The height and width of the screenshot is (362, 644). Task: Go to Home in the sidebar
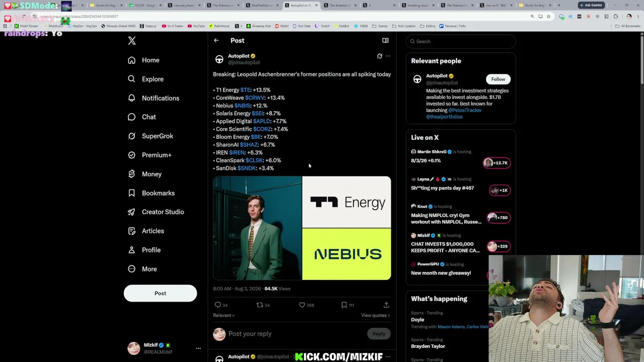pos(144,60)
